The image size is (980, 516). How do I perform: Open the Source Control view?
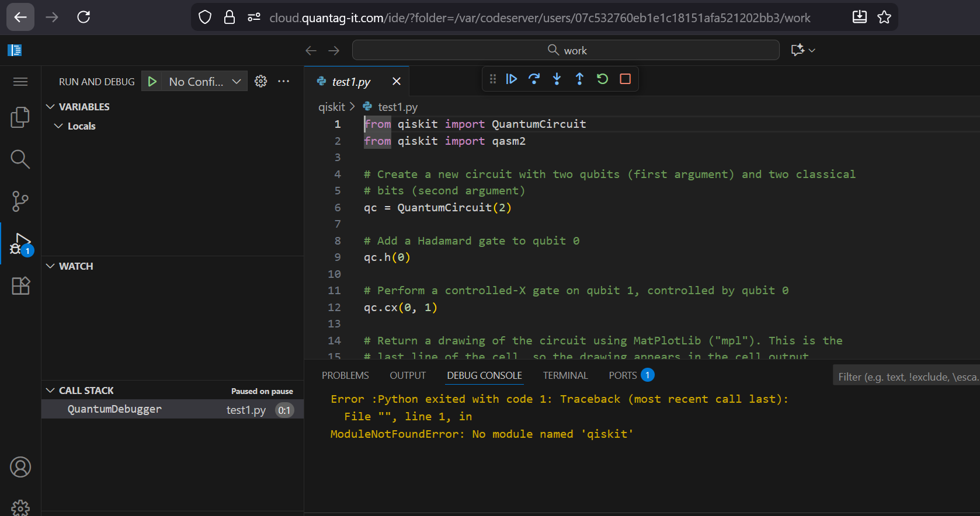(20, 201)
